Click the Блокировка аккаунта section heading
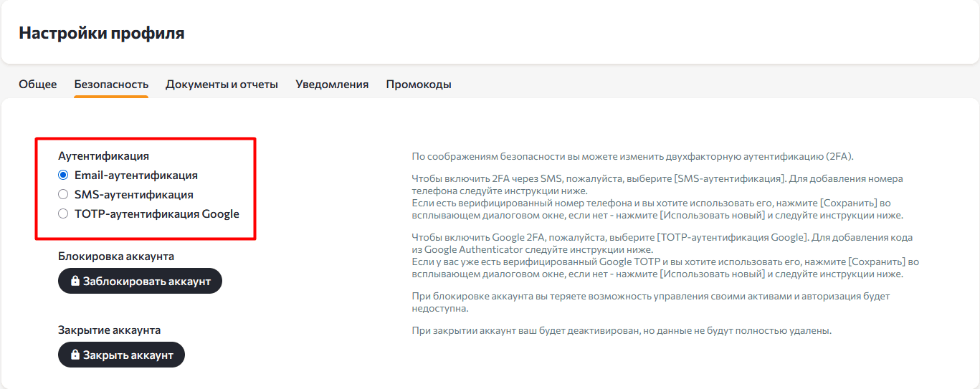Screen dimensions: 980x389 coord(115,256)
